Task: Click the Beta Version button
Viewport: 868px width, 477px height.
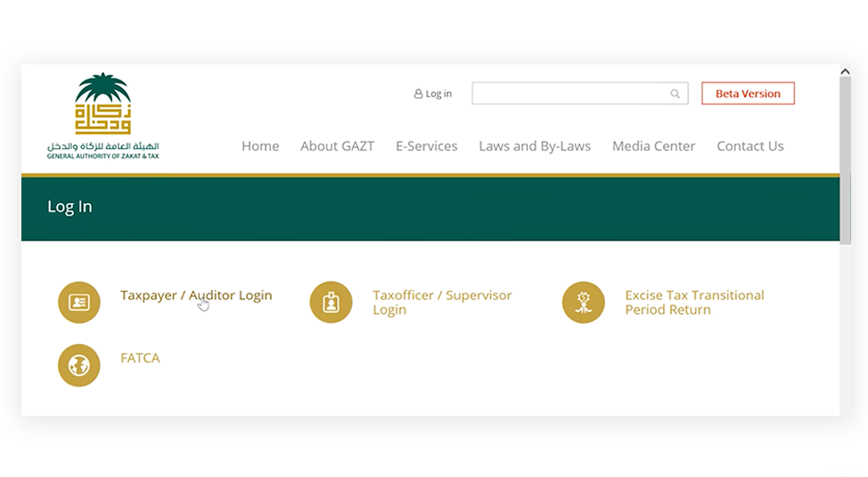Action: tap(748, 94)
